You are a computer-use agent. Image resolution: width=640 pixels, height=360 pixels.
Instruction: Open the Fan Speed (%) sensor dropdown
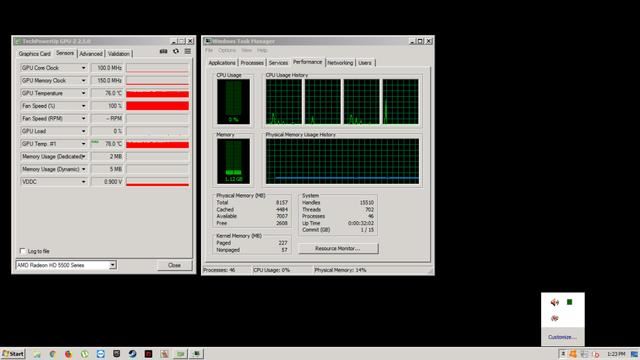tap(83, 106)
